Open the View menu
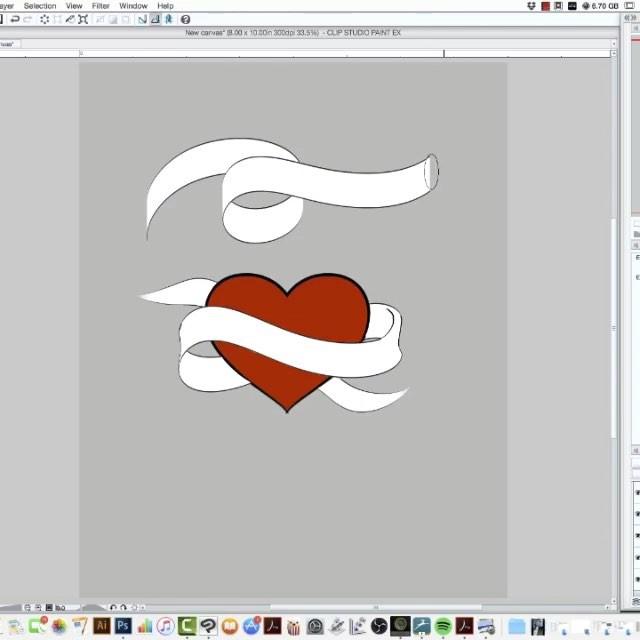Viewport: 640px width, 640px height. (x=74, y=6)
